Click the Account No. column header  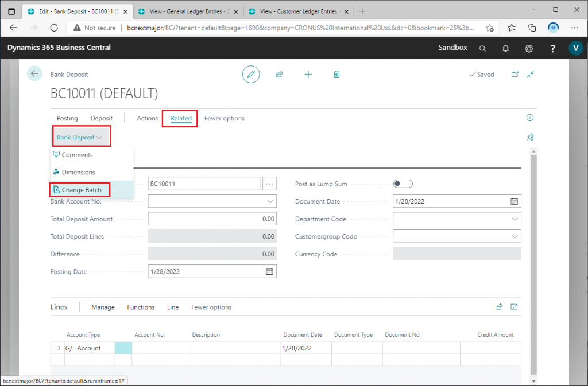click(x=150, y=335)
